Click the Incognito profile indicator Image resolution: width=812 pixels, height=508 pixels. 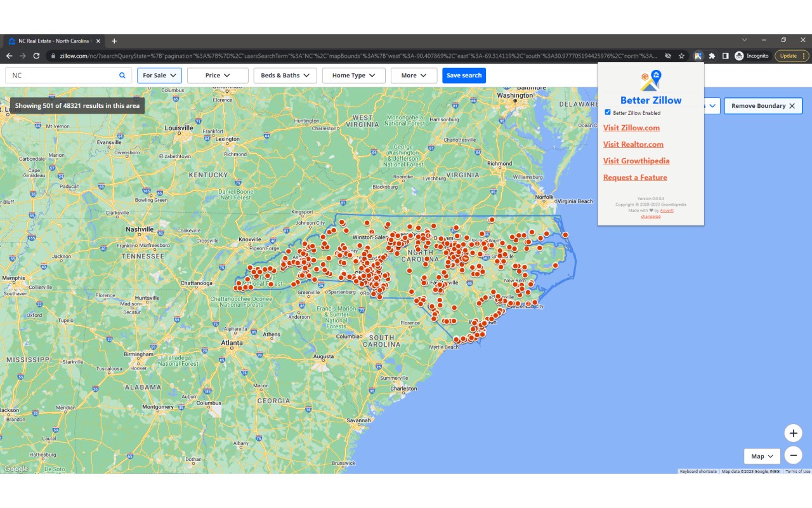point(752,56)
